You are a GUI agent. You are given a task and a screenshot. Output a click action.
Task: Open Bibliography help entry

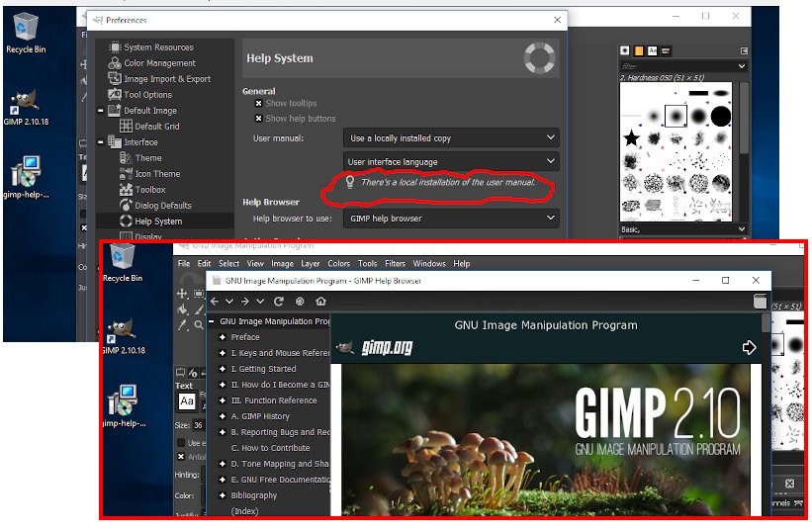coord(254,495)
